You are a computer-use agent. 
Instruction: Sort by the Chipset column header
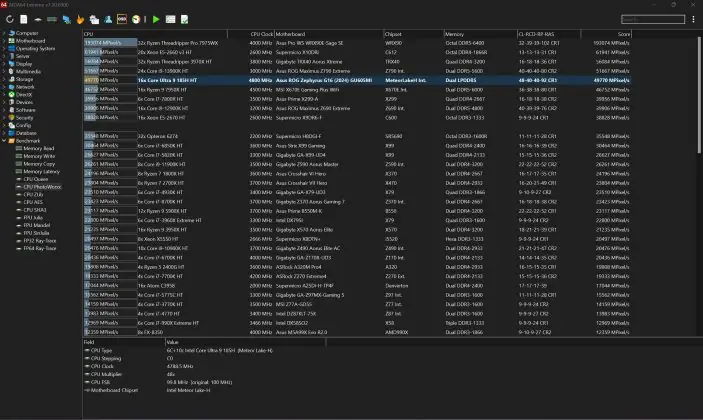[413, 34]
